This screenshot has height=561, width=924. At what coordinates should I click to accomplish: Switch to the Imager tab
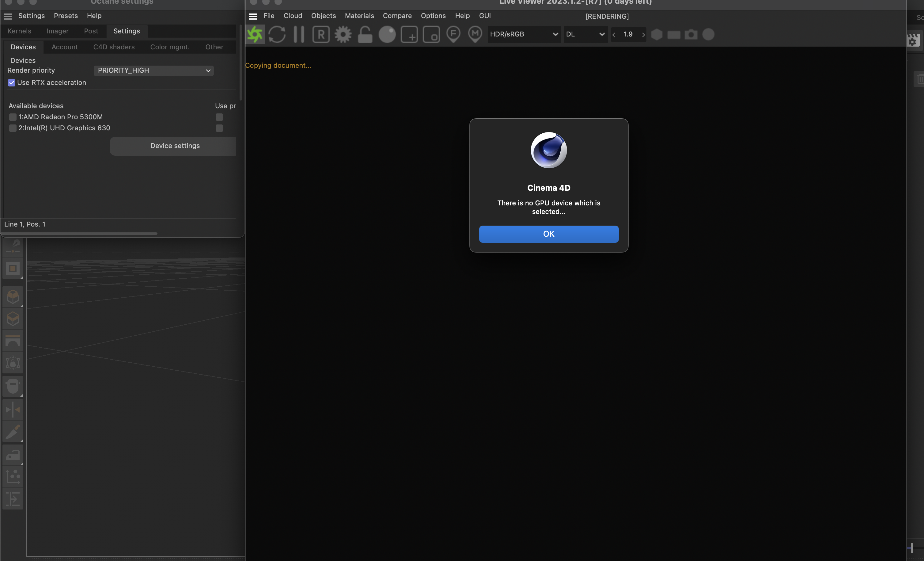click(x=58, y=31)
